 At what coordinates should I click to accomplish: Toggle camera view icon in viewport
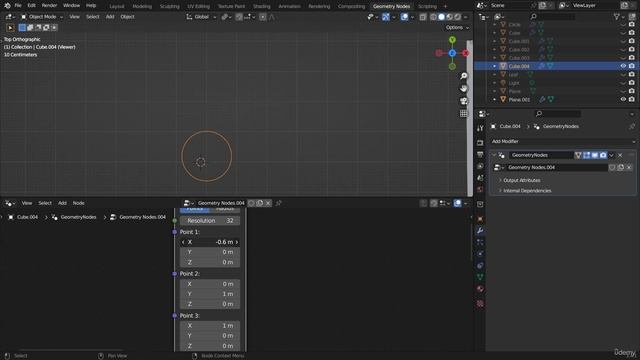click(464, 101)
